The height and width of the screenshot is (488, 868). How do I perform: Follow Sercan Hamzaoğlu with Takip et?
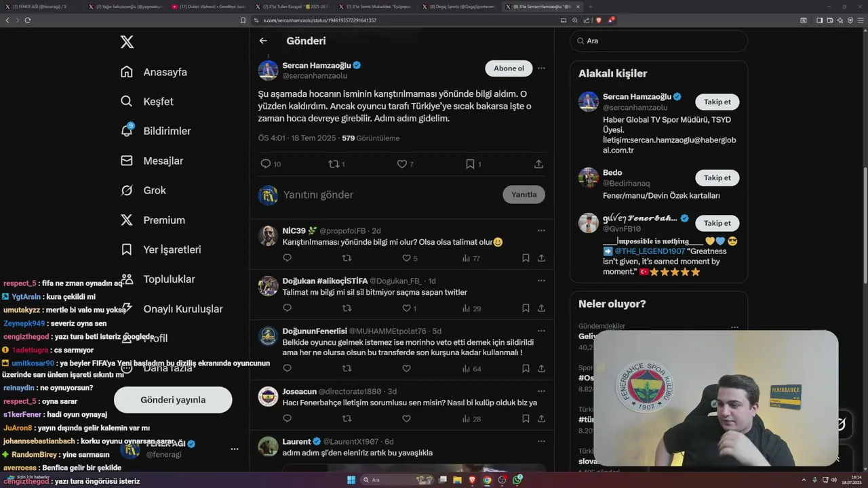click(717, 102)
